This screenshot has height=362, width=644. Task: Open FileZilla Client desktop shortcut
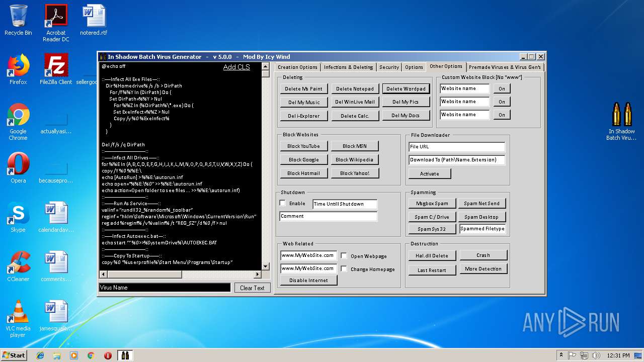(56, 69)
